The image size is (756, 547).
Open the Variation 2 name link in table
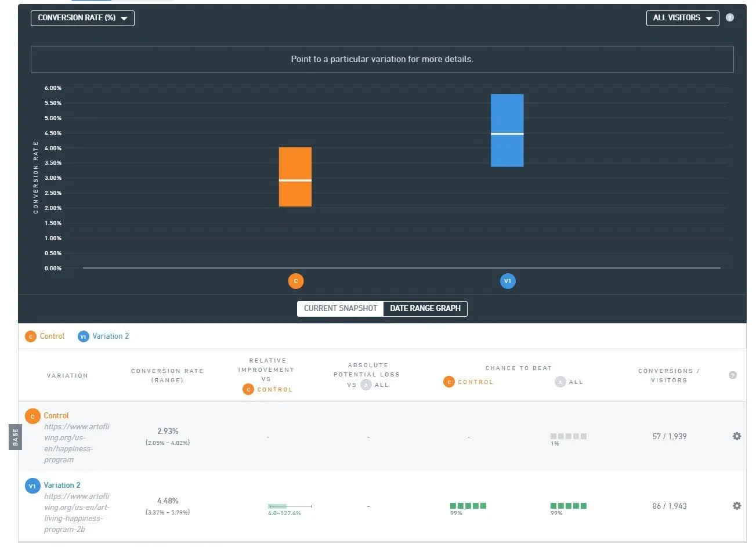tap(62, 486)
